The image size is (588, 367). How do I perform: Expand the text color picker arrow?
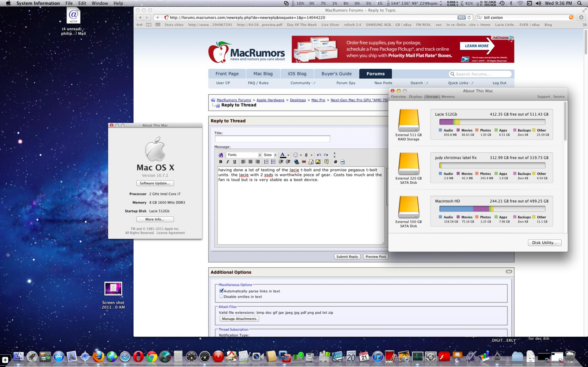pyautogui.click(x=288, y=155)
